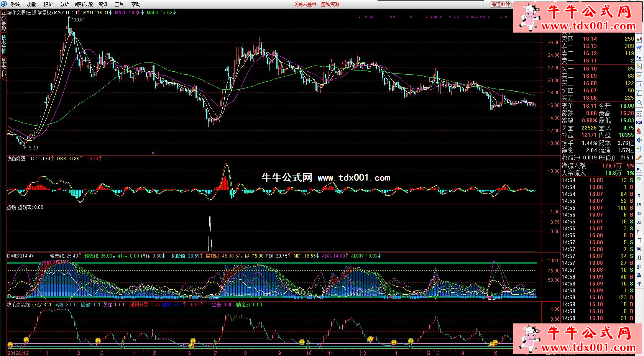The image size is (644, 356).
Task: Open the f(x) formula manager icon
Action: click(639, 93)
